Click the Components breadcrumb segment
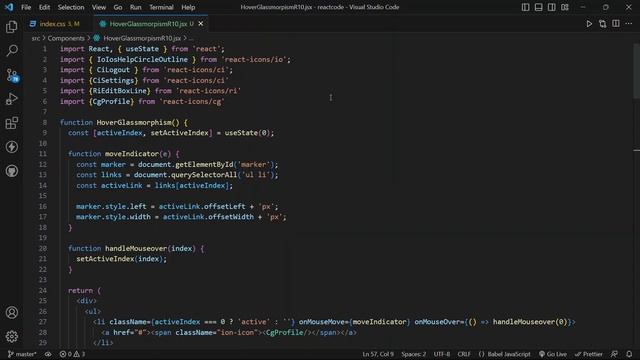Viewport: 640px width, 360px height. click(x=66, y=38)
